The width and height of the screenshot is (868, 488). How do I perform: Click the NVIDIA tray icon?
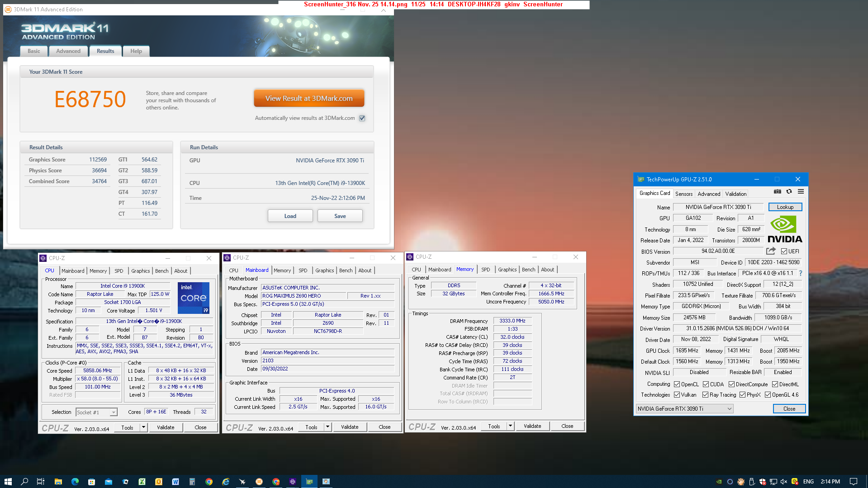719,482
